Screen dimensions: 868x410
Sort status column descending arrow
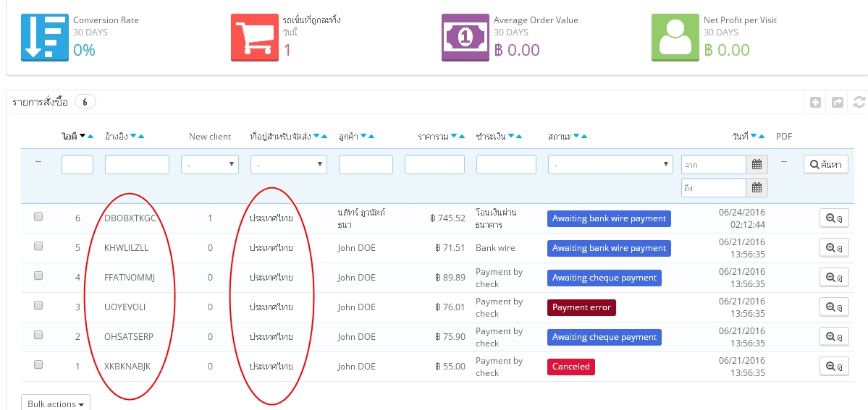click(x=576, y=136)
